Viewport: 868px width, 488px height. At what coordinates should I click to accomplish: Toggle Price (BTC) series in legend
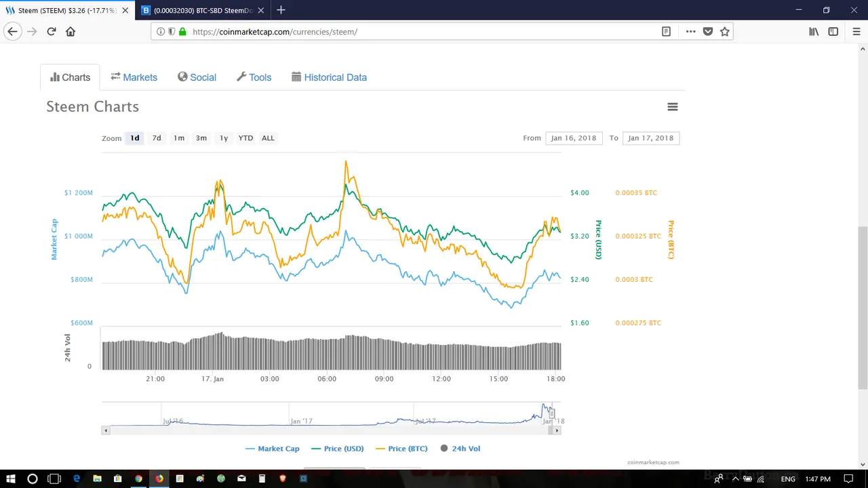(401, 449)
